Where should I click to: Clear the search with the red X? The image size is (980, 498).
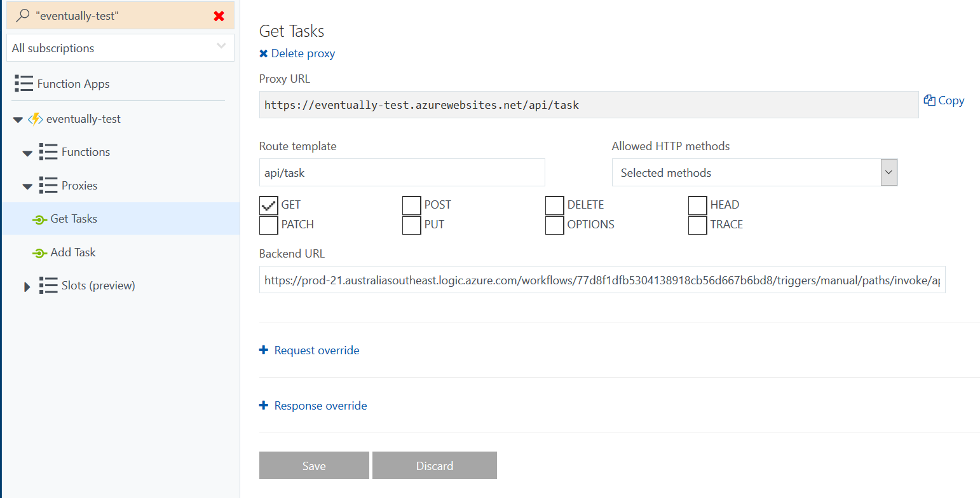[x=219, y=16]
